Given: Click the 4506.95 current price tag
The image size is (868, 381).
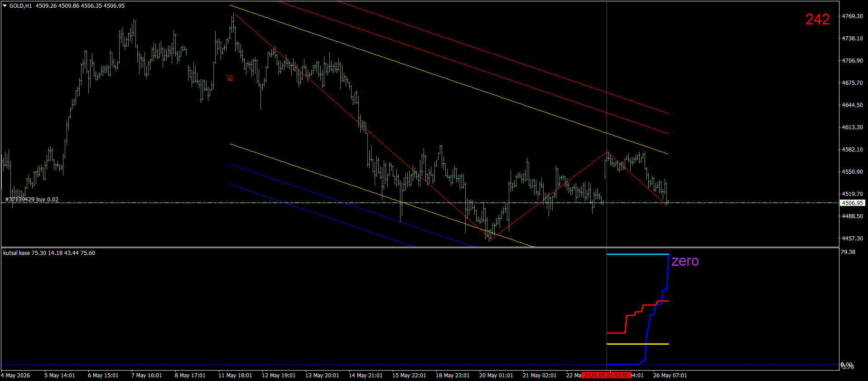Looking at the screenshot, I should [852, 203].
